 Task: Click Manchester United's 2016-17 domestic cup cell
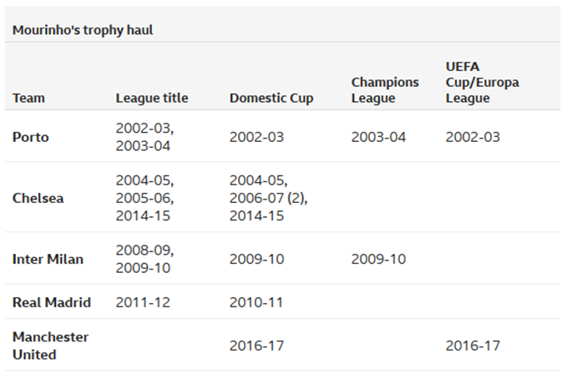256,346
